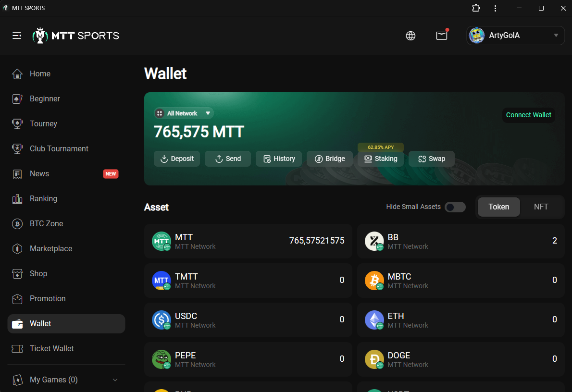The width and height of the screenshot is (572, 392).
Task: Click the MBTC bitcoin icon
Action: (374, 281)
